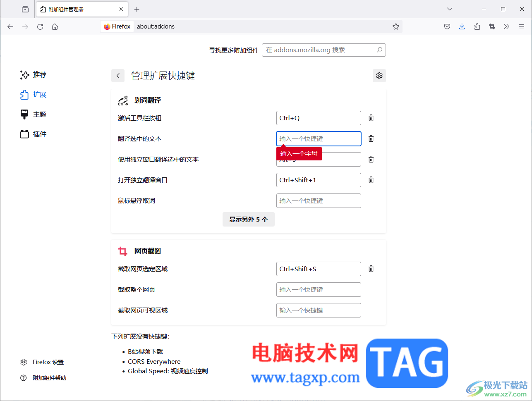The image size is (532, 401).
Task: Open Firefox 设置 link
Action: pos(42,362)
